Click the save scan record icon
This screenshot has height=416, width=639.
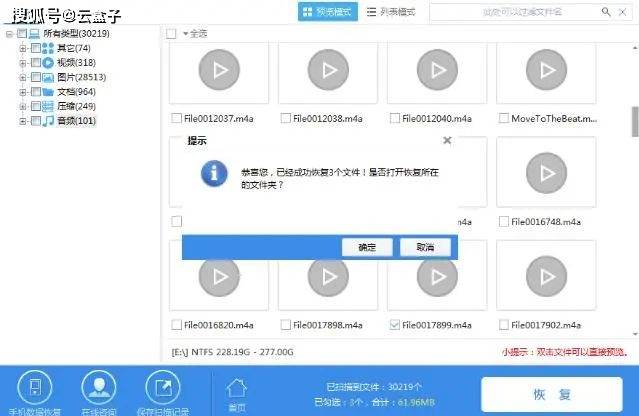point(163,387)
